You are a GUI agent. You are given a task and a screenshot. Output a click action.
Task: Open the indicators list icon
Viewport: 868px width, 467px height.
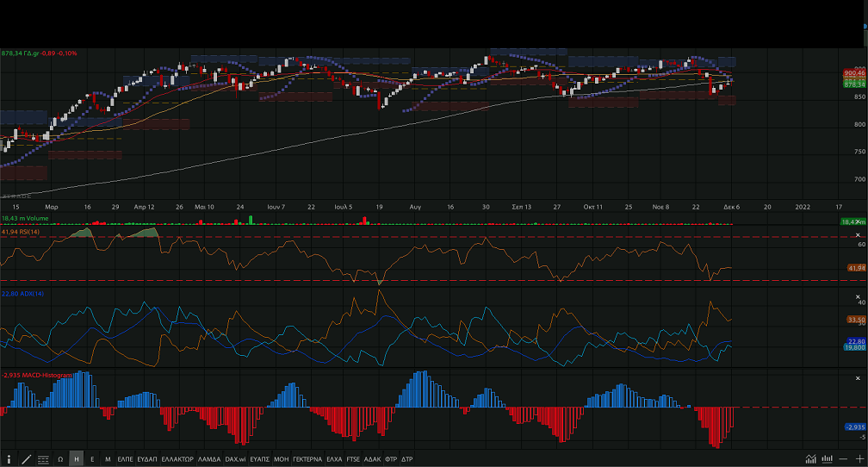(x=43, y=459)
